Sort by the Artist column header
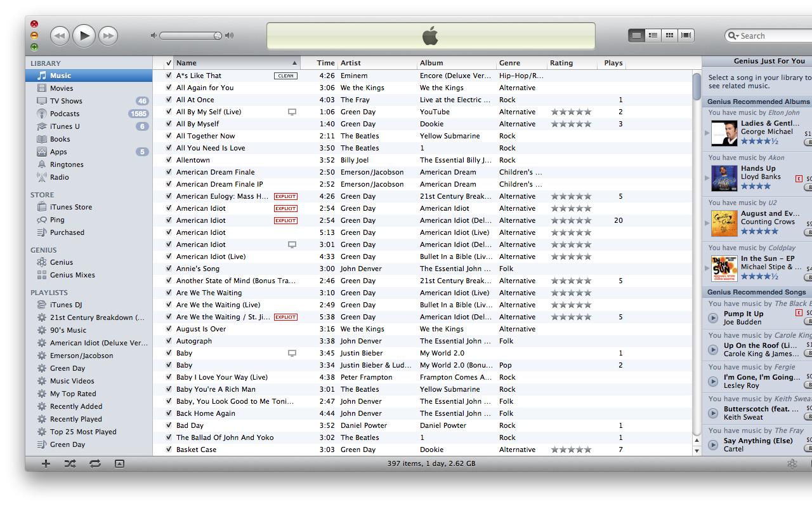The width and height of the screenshot is (812, 506). tap(377, 63)
